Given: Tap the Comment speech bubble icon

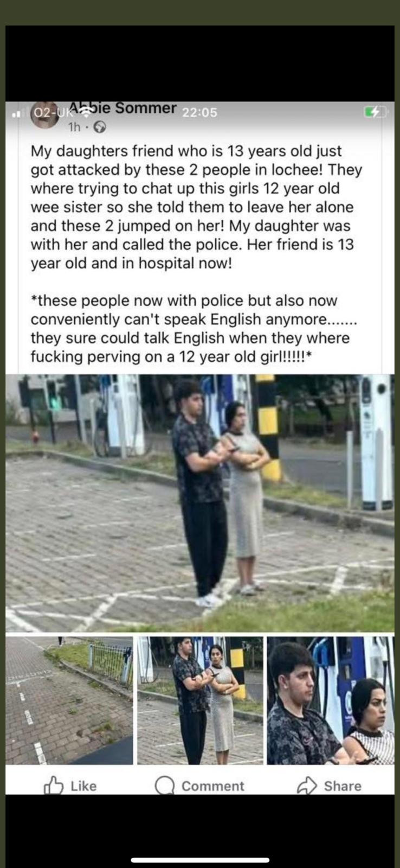Looking at the screenshot, I should [165, 786].
